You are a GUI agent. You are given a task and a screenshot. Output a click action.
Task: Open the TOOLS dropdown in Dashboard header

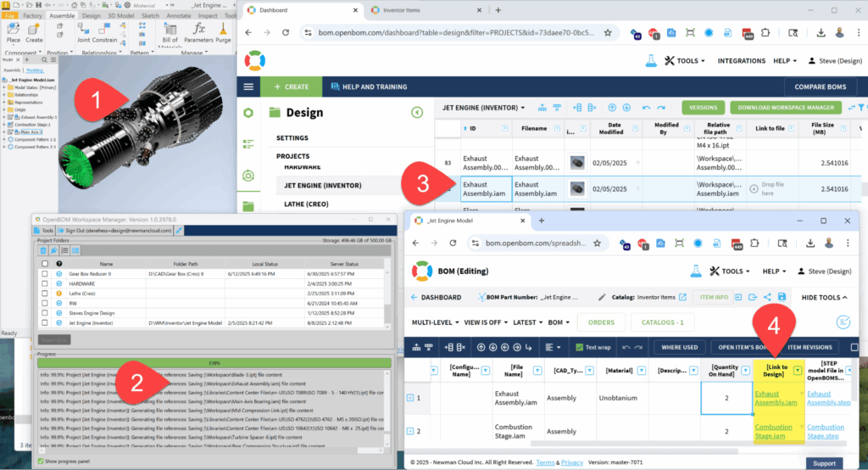685,61
